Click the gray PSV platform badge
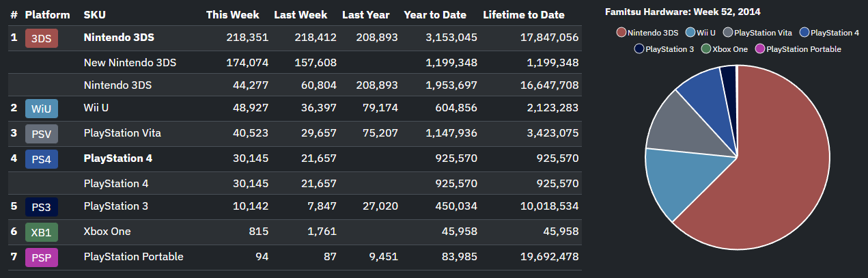Image resolution: width=868 pixels, height=278 pixels. click(42, 134)
